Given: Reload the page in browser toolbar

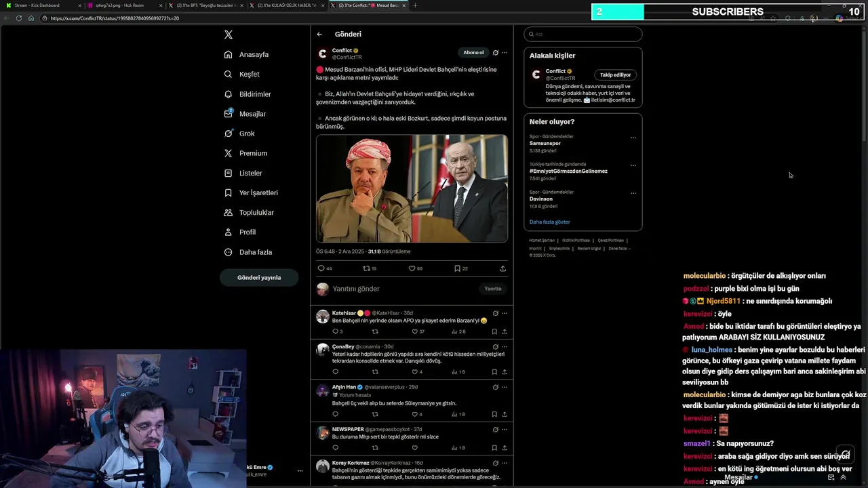Looking at the screenshot, I should click(x=19, y=18).
